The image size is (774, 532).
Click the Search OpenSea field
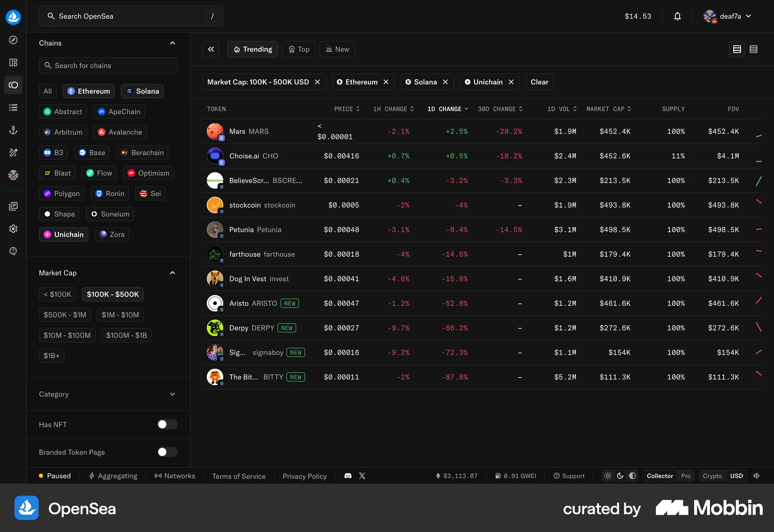pos(131,16)
